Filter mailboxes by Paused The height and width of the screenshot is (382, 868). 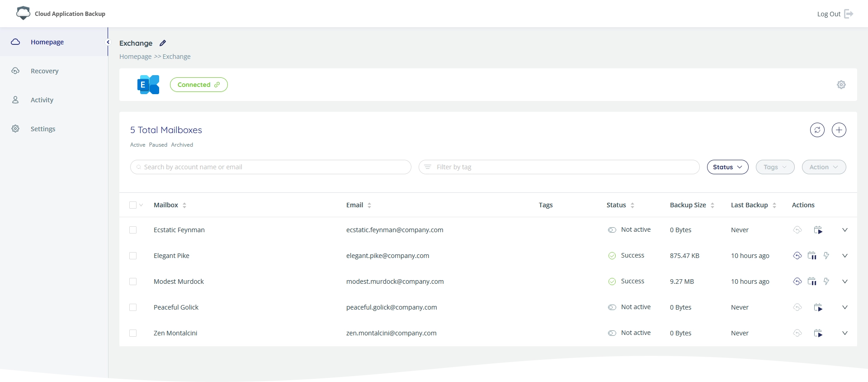coord(158,145)
